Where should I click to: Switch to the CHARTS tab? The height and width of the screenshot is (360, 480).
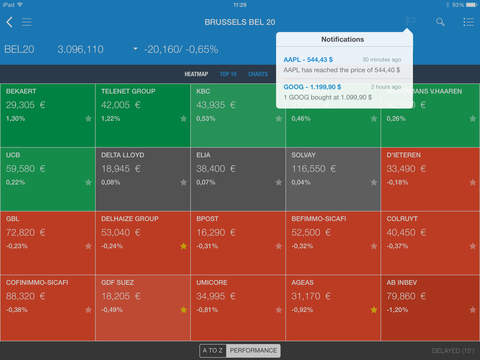pyautogui.click(x=258, y=74)
